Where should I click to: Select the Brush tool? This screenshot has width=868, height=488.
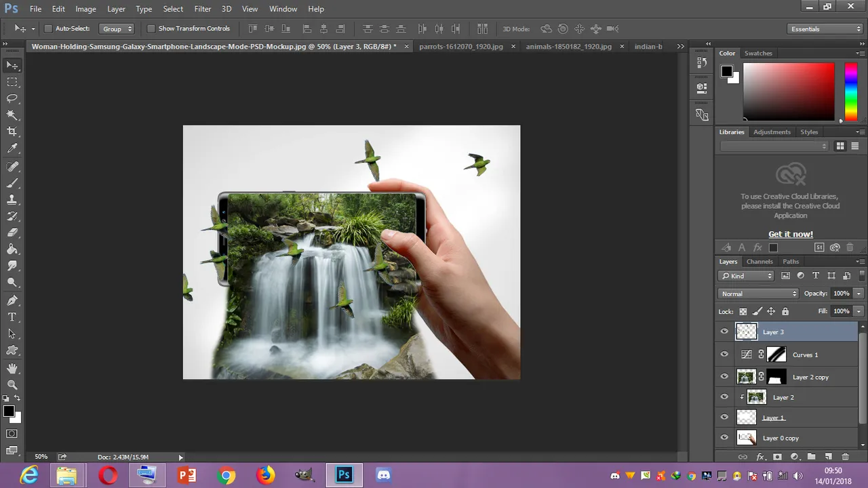coord(12,183)
